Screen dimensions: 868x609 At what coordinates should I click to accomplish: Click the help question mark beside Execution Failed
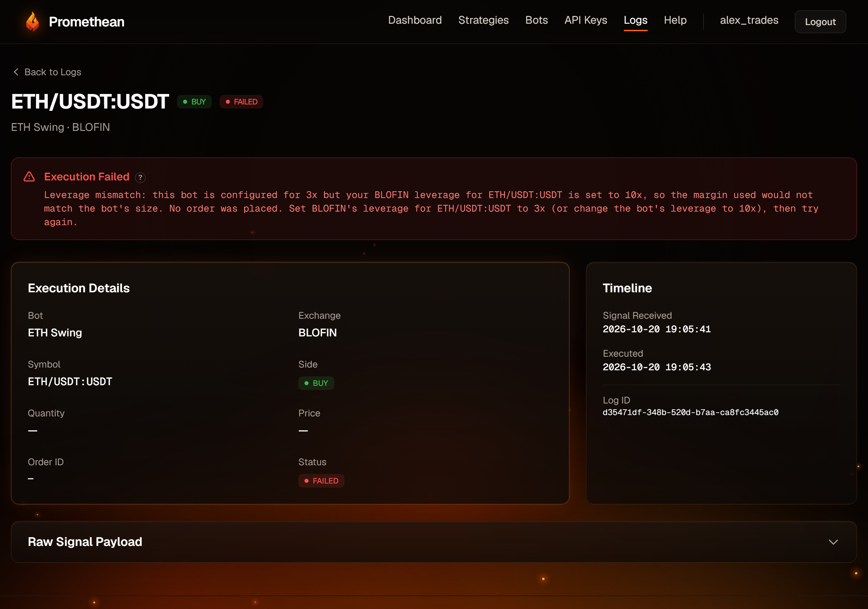[x=140, y=177]
